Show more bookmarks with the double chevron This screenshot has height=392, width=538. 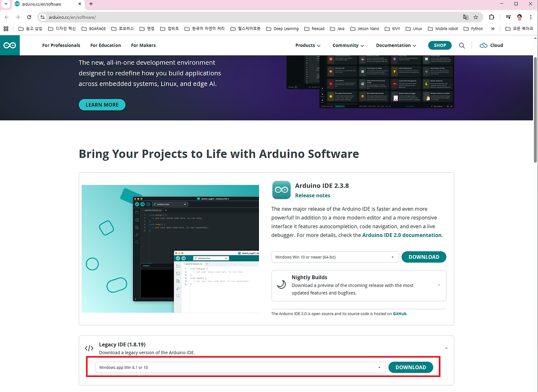tap(493, 29)
